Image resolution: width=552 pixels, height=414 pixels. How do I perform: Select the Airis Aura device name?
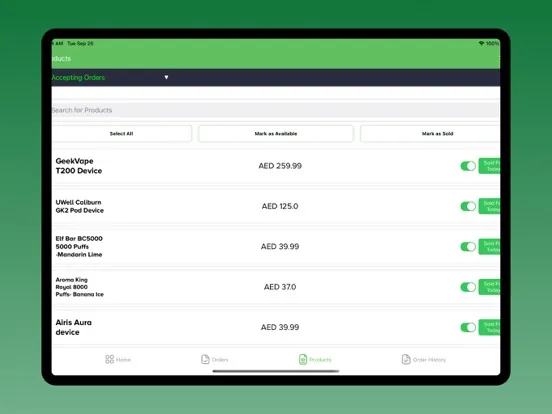pyautogui.click(x=74, y=327)
